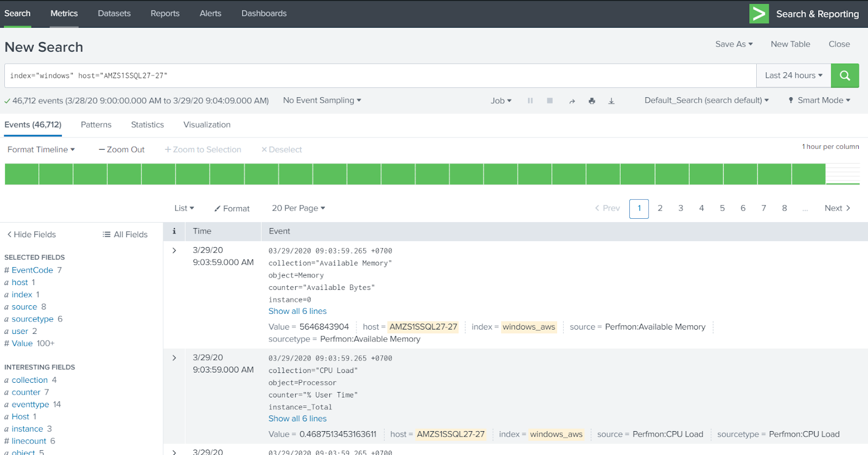
Task: Click the last full green timeline column
Action: (x=808, y=174)
